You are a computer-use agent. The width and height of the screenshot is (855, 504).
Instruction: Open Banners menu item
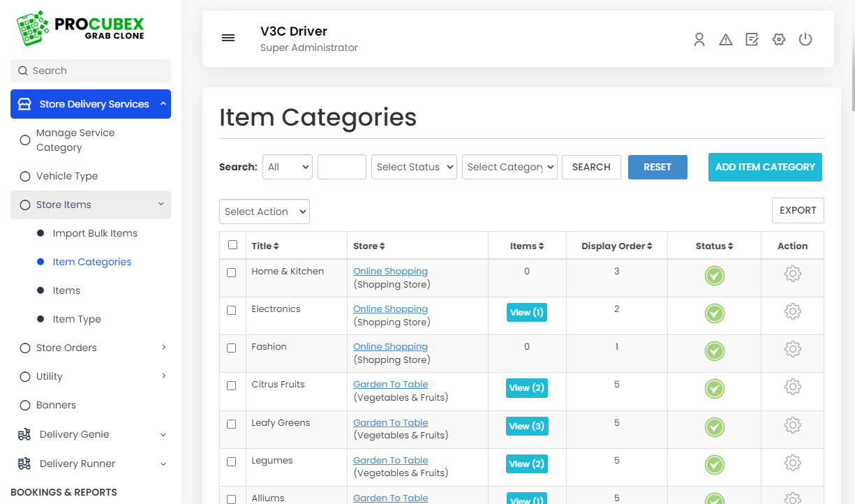(x=56, y=405)
